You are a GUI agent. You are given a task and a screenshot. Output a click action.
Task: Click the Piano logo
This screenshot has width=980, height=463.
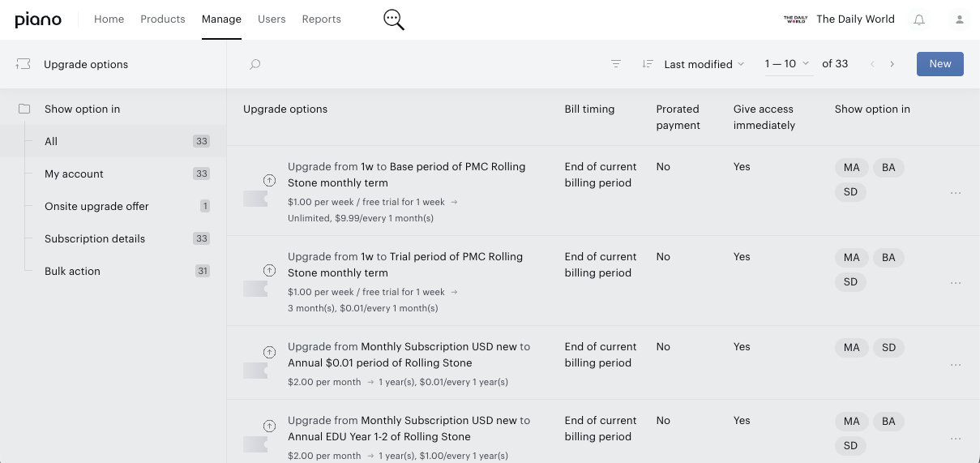click(x=38, y=19)
